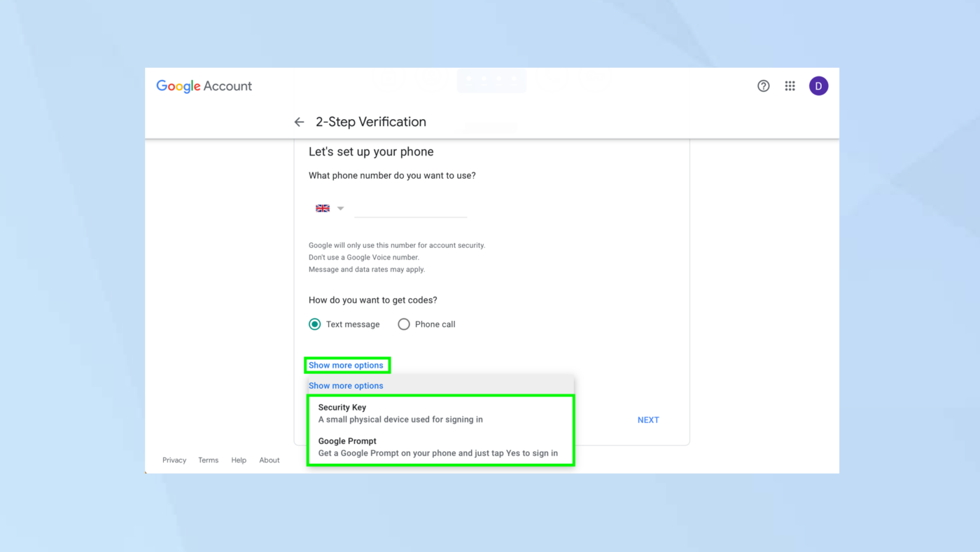Open the Help footer link

[239, 460]
